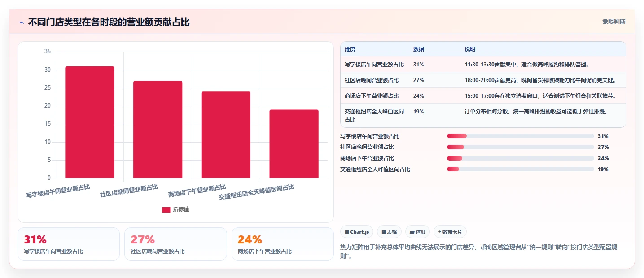Click x-axis label 商场店下午营业额占比 under chart
The image size is (644, 278).
click(x=197, y=191)
